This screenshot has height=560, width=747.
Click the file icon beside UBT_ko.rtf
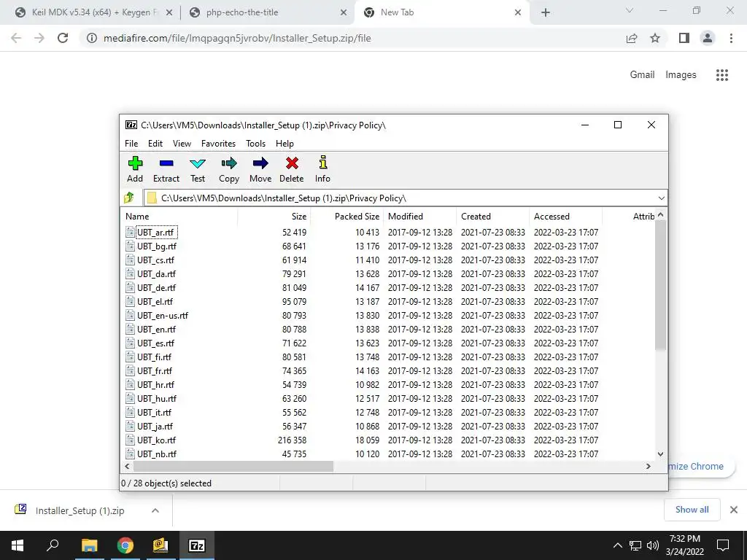tap(130, 440)
